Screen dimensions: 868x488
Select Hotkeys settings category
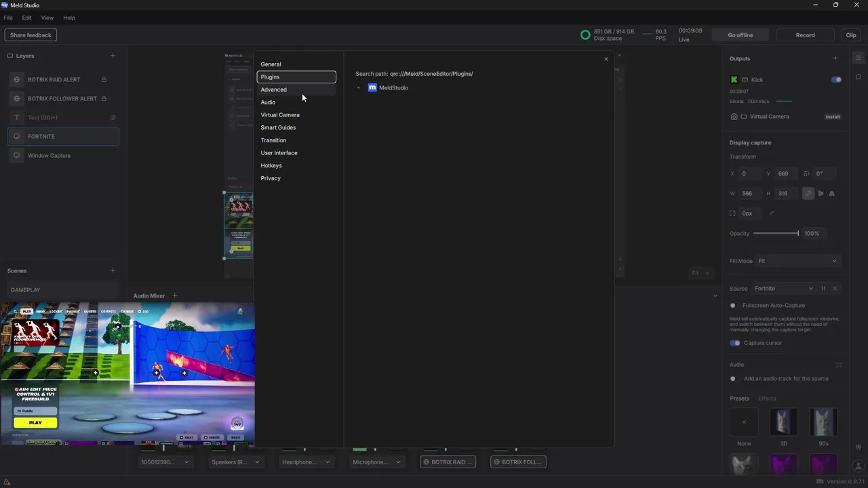coord(296,165)
